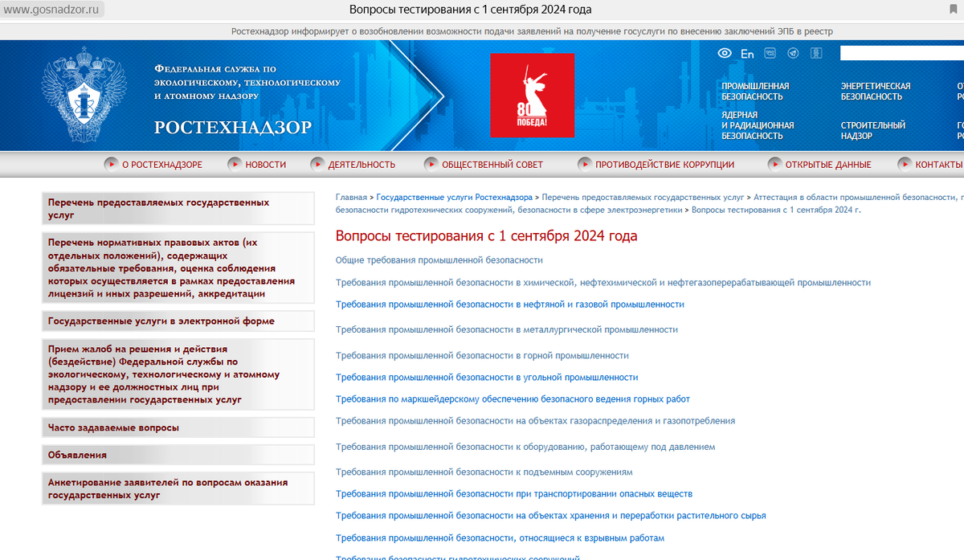Open the Telegram channel icon
Image resolution: width=964 pixels, height=560 pixels.
tap(793, 53)
